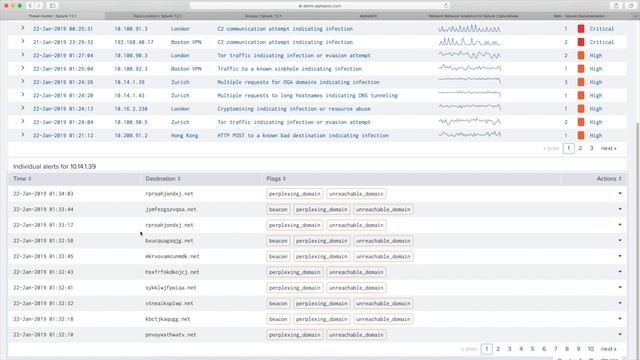
Task: Click the sparkline chart for 192.168.40.17
Action: click(x=469, y=42)
